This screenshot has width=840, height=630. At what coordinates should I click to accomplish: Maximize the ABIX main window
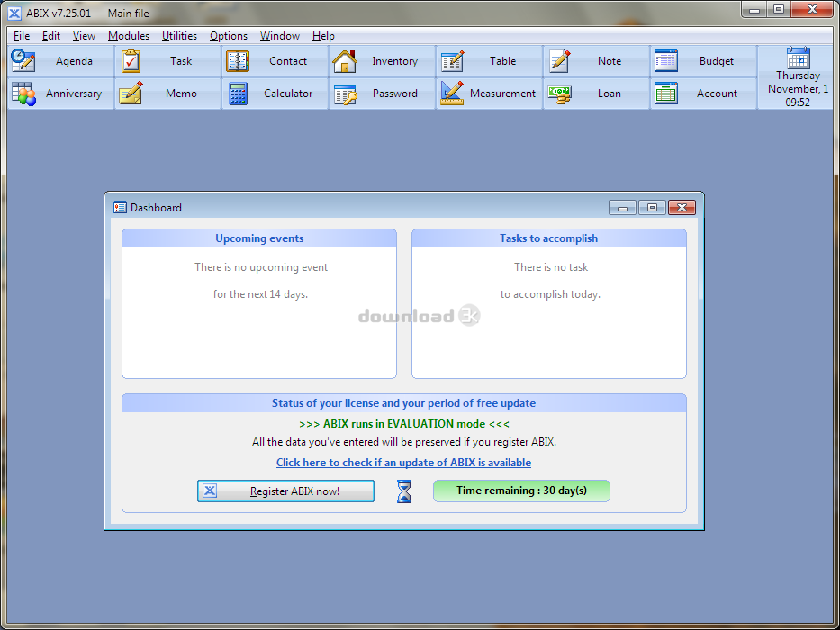click(779, 9)
